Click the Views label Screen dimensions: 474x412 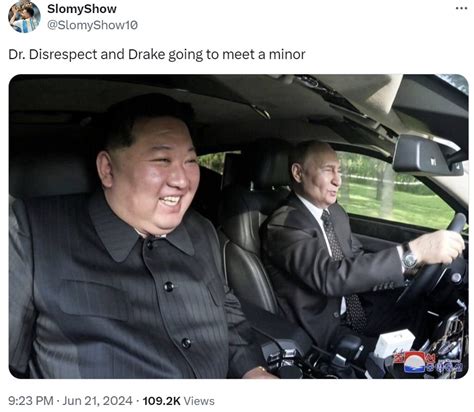point(199,401)
